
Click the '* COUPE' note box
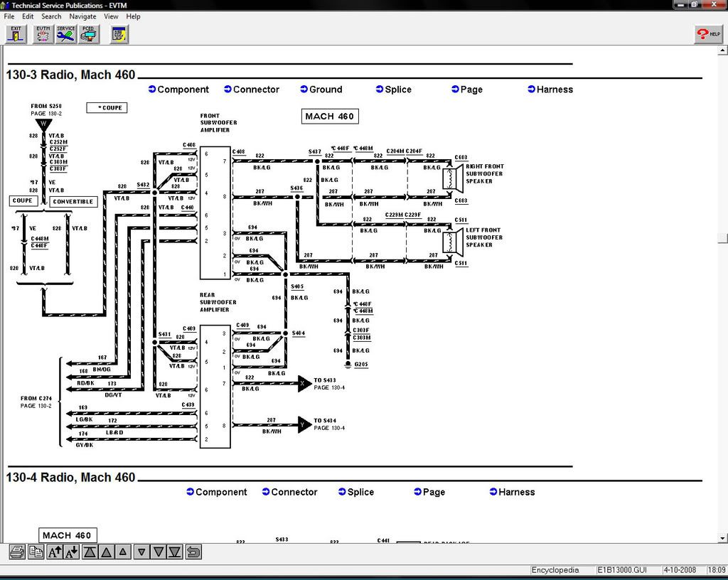point(107,107)
